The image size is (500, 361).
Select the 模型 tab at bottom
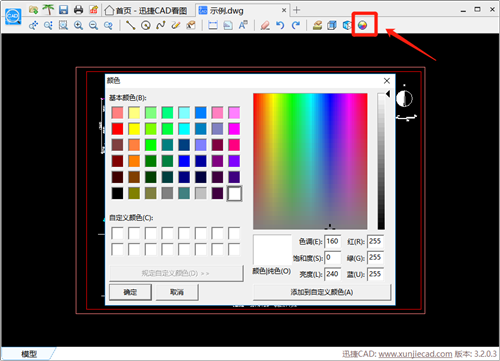click(x=29, y=354)
